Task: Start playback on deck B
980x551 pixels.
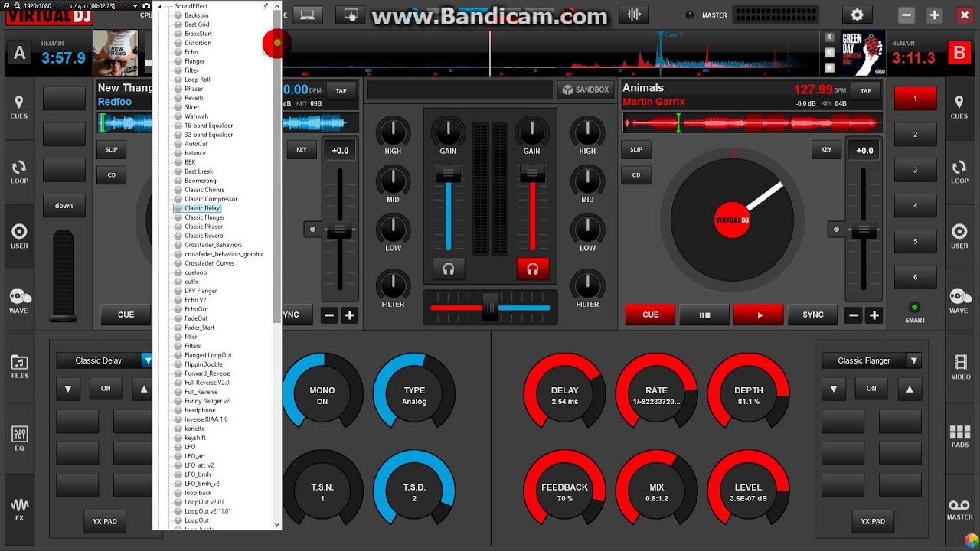Action: (x=759, y=315)
